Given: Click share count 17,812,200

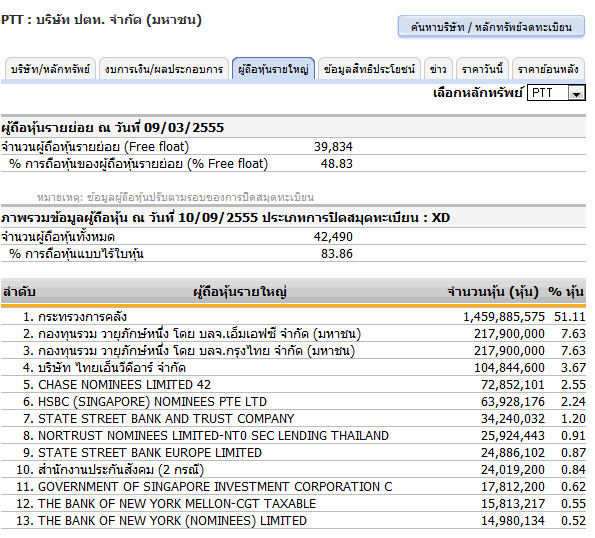Looking at the screenshot, I should (x=513, y=487).
